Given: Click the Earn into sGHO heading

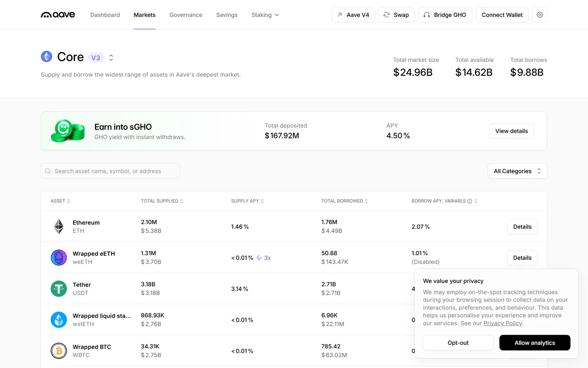Looking at the screenshot, I should pyautogui.click(x=123, y=127).
